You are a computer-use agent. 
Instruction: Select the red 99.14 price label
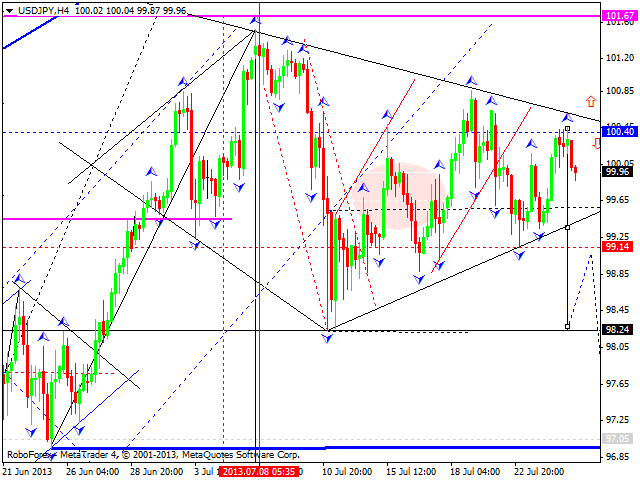619,246
